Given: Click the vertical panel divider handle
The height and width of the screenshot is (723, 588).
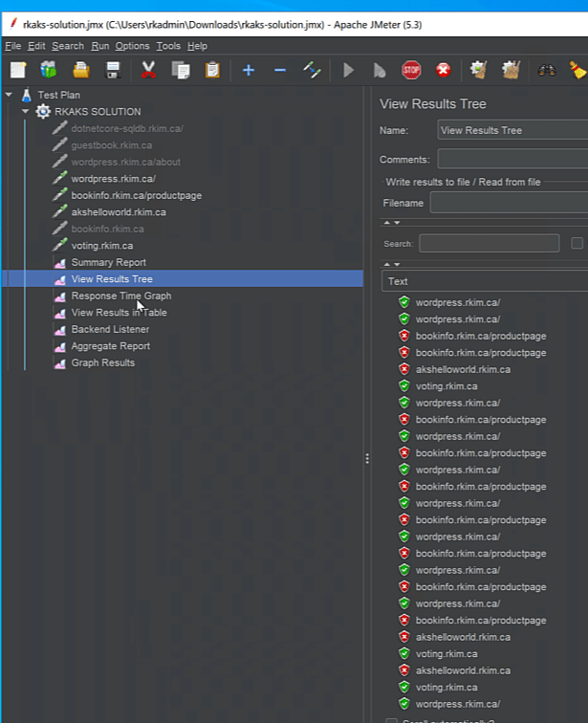Looking at the screenshot, I should (367, 459).
